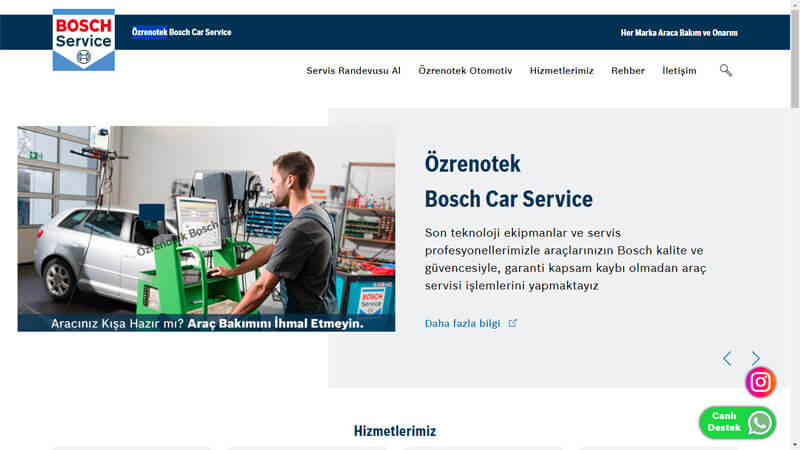Image resolution: width=800 pixels, height=450 pixels.
Task: Open Hizmetlerimiz in the top navigation
Action: pyautogui.click(x=561, y=71)
